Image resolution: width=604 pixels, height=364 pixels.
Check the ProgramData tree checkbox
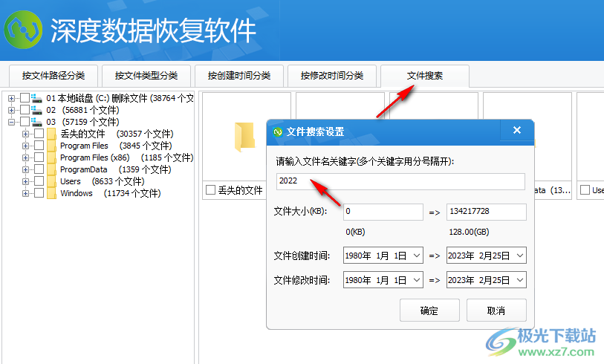coord(39,169)
